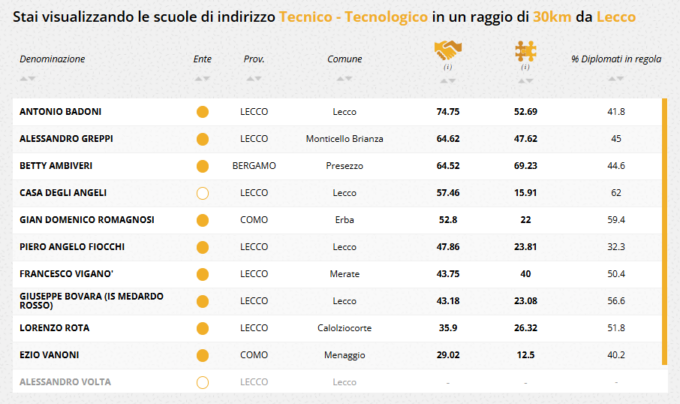Click the orange circle for Betty Ambiveri
Image resolution: width=680 pixels, height=404 pixels.
(202, 166)
